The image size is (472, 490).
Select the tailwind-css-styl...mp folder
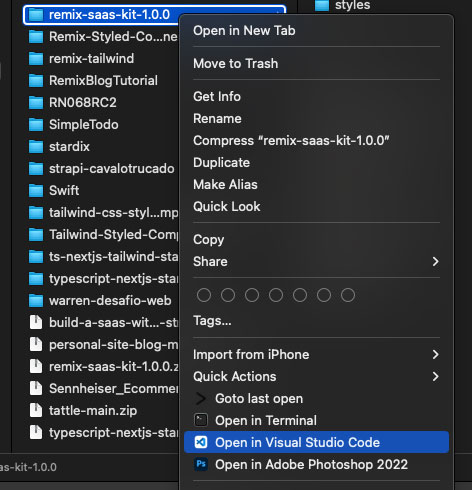[x=103, y=213]
